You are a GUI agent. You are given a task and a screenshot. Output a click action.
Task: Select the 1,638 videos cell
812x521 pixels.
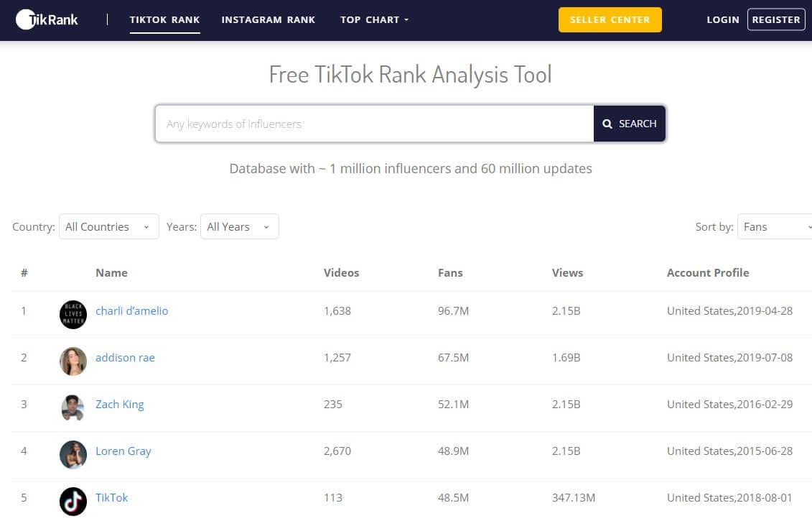pos(337,310)
